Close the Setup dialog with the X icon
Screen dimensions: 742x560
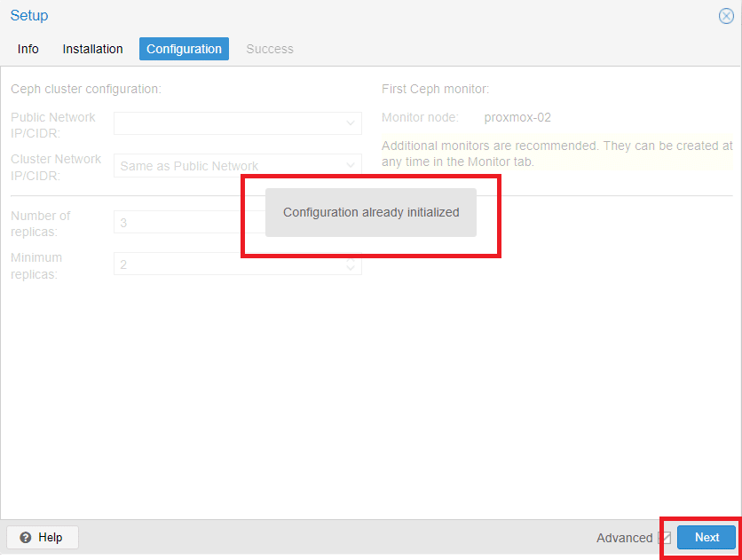(726, 16)
